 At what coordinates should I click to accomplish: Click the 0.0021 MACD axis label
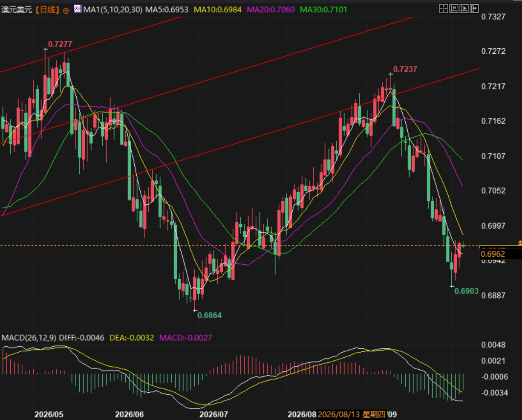[493, 361]
